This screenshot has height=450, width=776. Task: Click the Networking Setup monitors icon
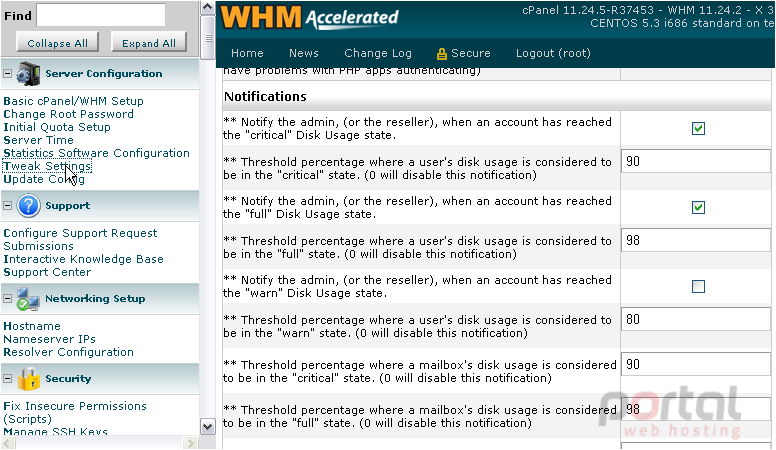[28, 299]
